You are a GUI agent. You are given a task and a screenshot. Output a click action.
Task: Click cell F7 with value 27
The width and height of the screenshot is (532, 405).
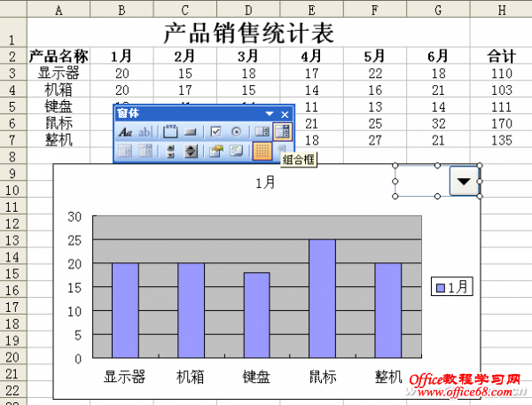pyautogui.click(x=375, y=140)
